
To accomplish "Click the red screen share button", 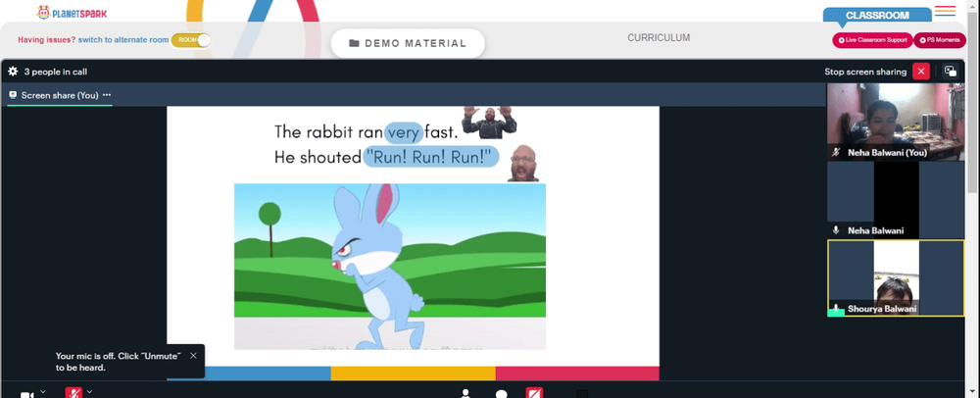I will click(534, 393).
